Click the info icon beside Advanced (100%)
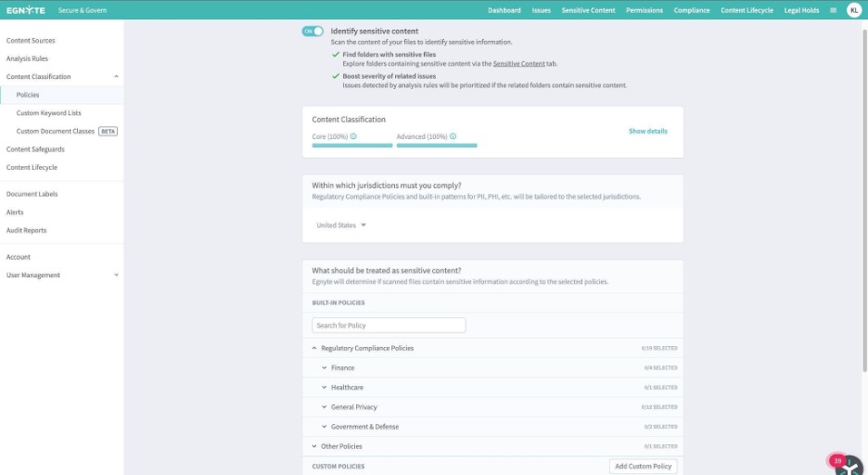 coord(453,136)
